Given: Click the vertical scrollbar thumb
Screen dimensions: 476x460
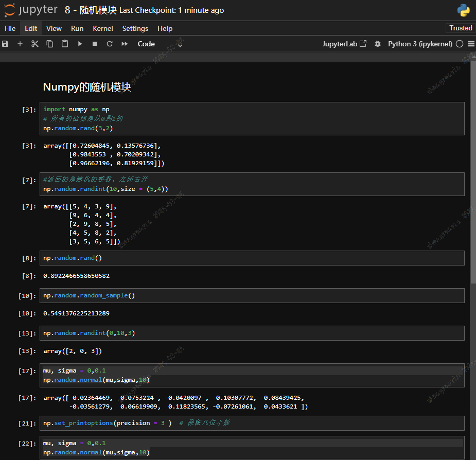Looking at the screenshot, I should click(x=473, y=172).
